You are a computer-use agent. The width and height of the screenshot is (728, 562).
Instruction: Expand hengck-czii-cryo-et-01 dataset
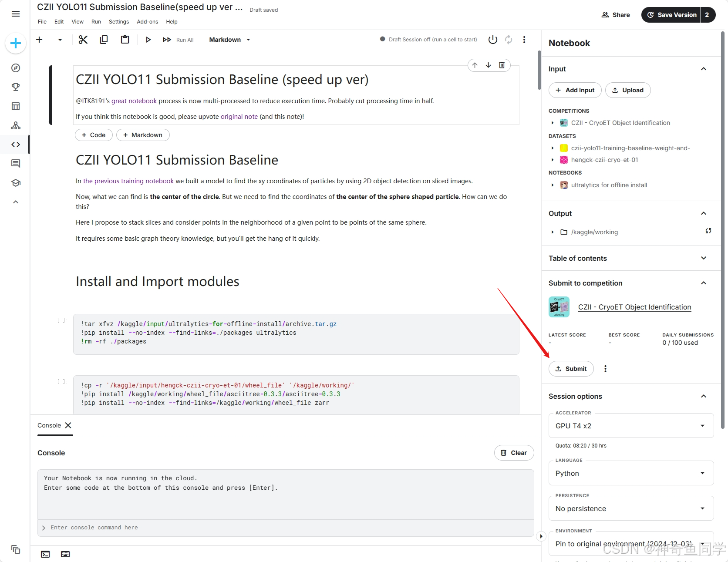(553, 160)
